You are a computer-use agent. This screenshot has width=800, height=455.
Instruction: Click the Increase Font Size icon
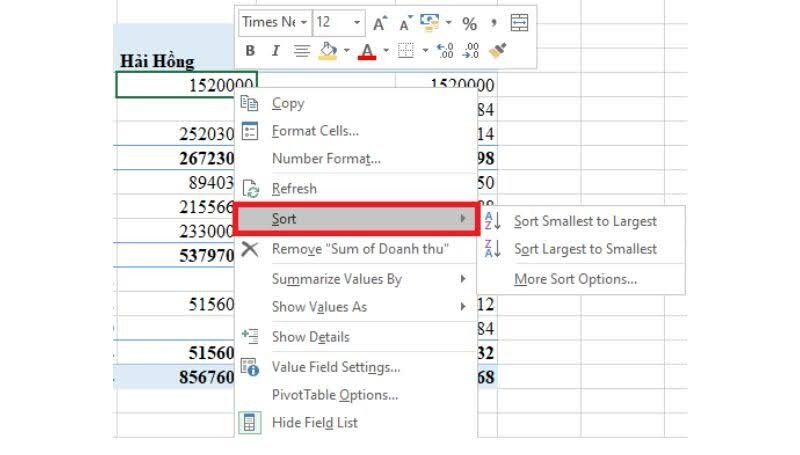click(380, 23)
